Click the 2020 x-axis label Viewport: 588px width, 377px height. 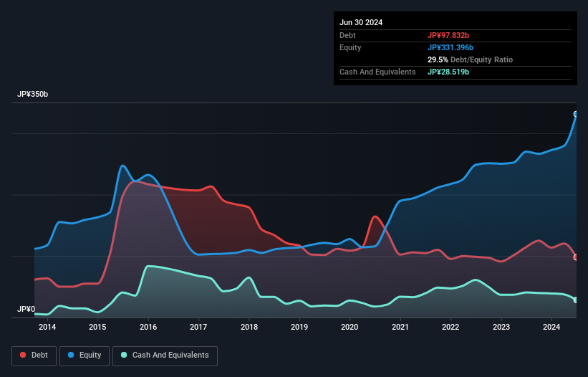[350, 327]
